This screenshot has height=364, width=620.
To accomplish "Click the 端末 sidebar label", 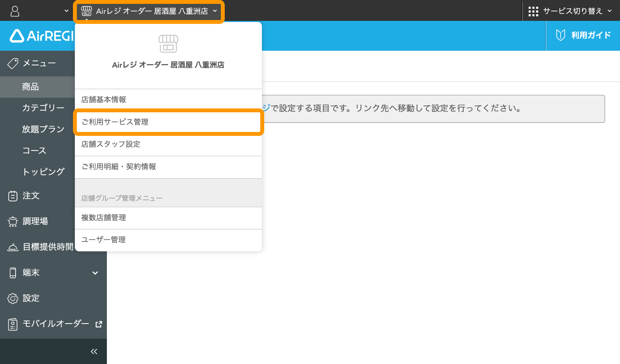I will pyautogui.click(x=31, y=273).
